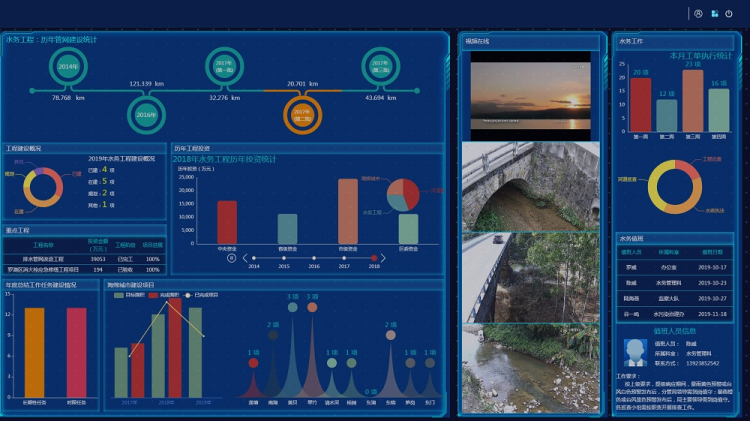Click the user account icon in header
The width and height of the screenshot is (750, 421).
(698, 14)
